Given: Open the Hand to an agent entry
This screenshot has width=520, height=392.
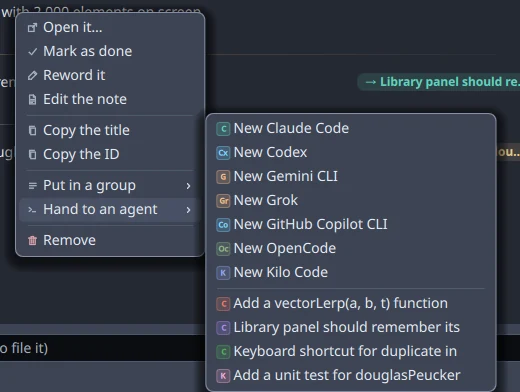Looking at the screenshot, I should coord(110,210).
